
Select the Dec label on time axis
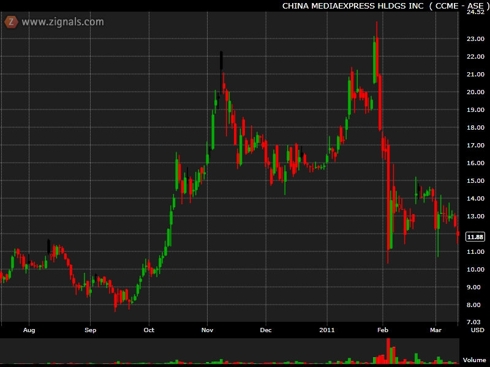266,330
